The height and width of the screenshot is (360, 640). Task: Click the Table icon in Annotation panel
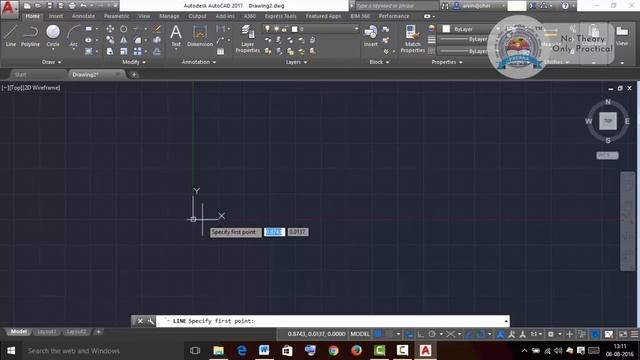point(220,52)
